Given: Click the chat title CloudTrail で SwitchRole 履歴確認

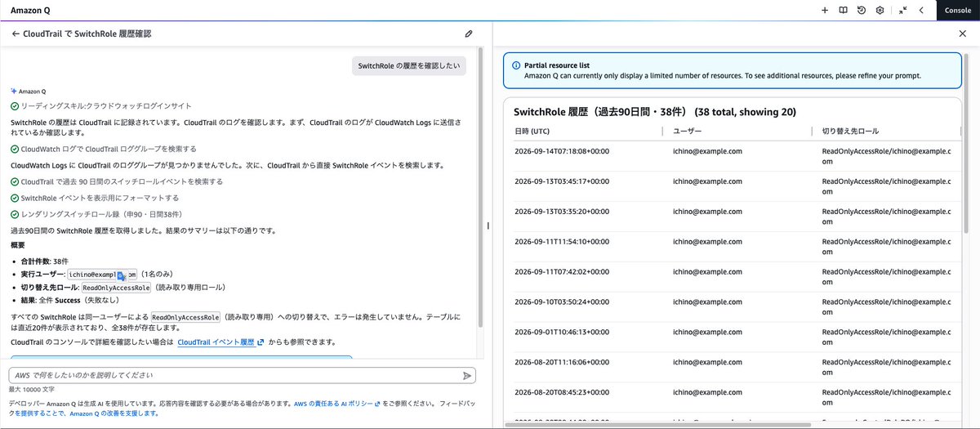Looking at the screenshot, I should point(87,34).
